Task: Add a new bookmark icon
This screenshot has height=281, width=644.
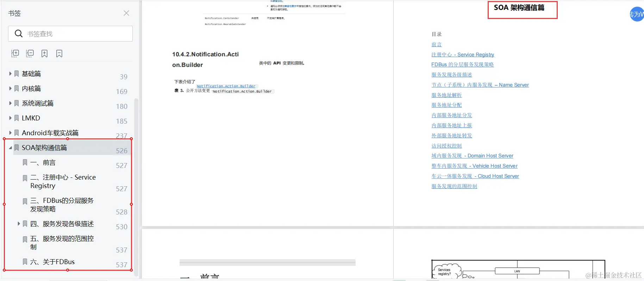Action: tap(44, 54)
